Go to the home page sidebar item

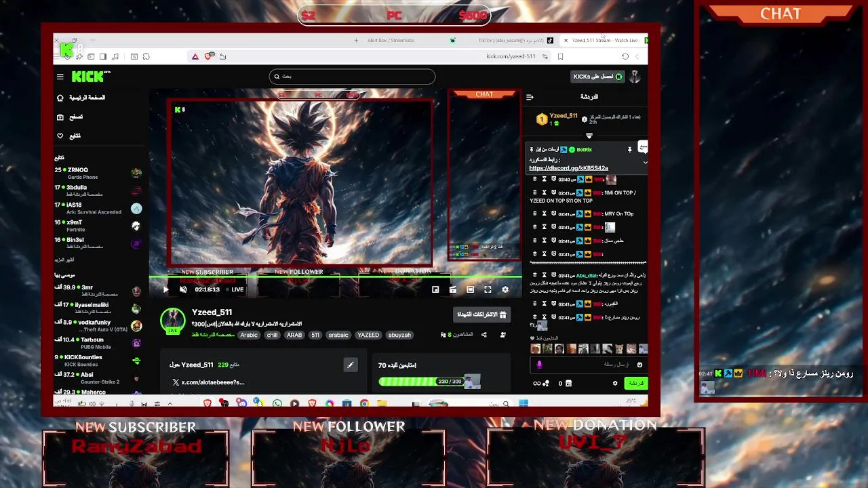(81, 98)
